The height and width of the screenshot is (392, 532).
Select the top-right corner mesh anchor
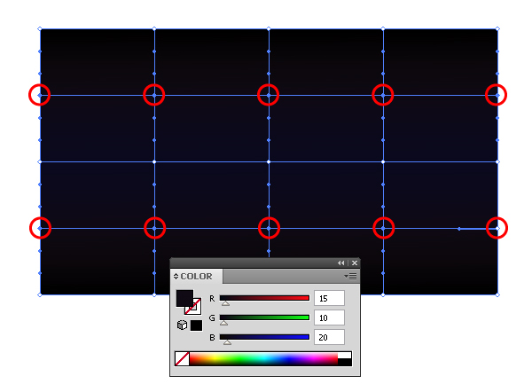(497, 29)
